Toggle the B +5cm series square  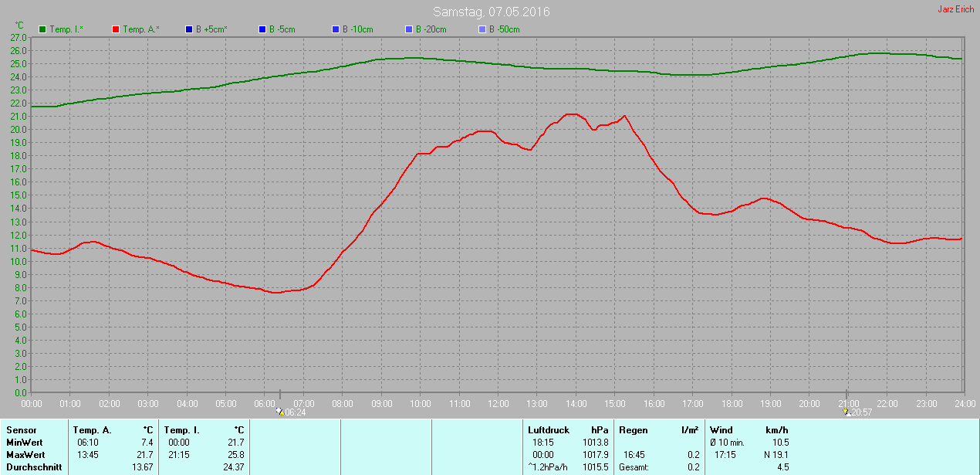click(189, 29)
